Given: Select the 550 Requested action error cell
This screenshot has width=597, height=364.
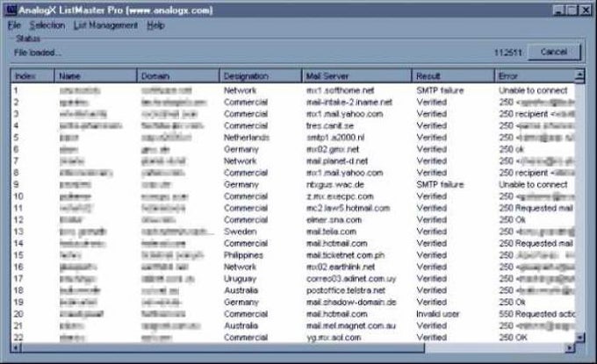Looking at the screenshot, I should (x=536, y=315).
